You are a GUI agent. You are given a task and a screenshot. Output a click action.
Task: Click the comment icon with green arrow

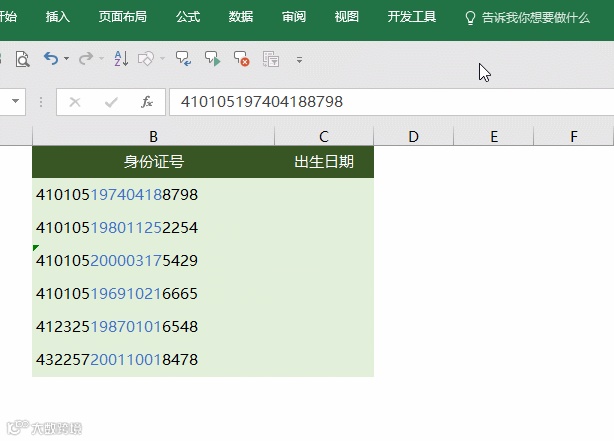213,59
